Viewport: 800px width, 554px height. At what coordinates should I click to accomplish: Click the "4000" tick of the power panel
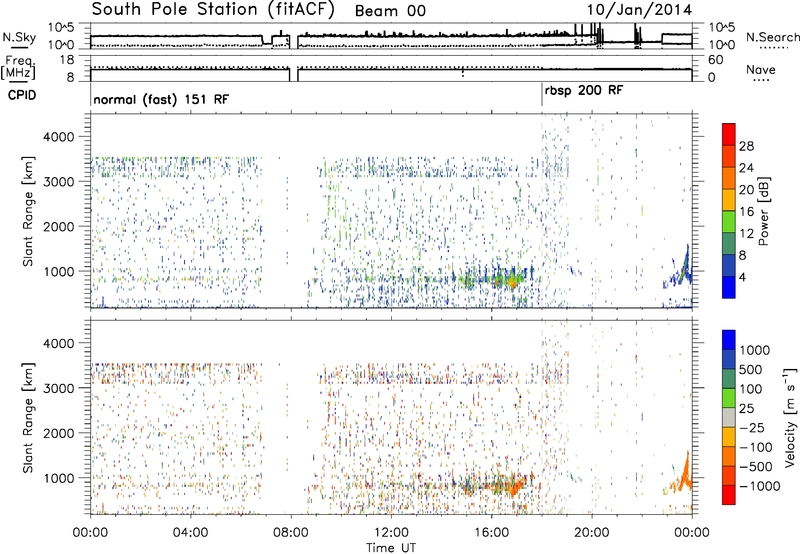[61, 137]
